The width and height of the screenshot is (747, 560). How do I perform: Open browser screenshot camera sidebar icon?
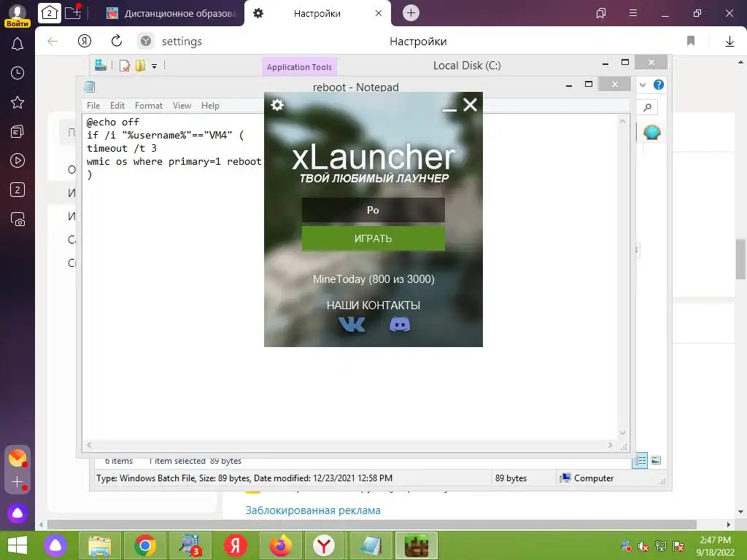tap(18, 219)
